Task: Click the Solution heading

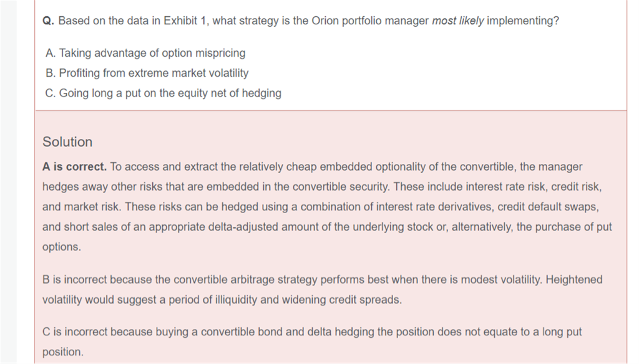Action: 67,142
